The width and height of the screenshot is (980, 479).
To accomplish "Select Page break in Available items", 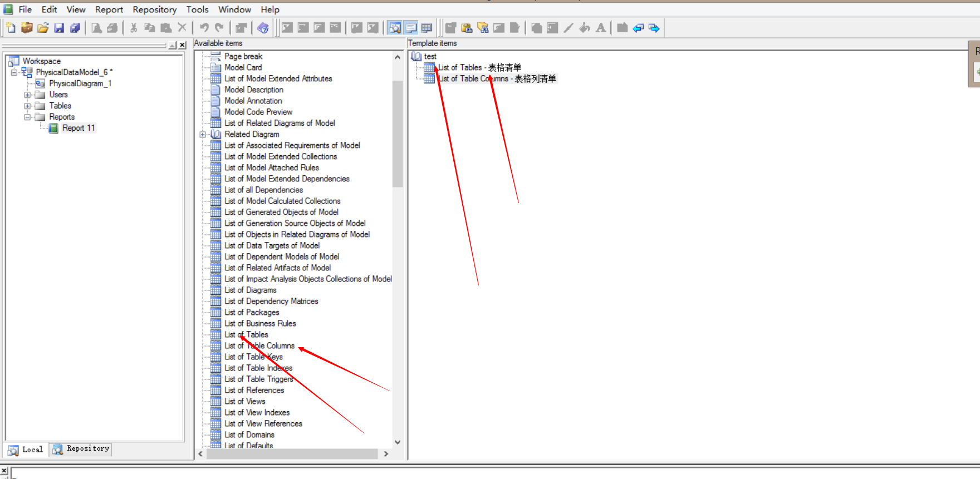I will (x=243, y=56).
